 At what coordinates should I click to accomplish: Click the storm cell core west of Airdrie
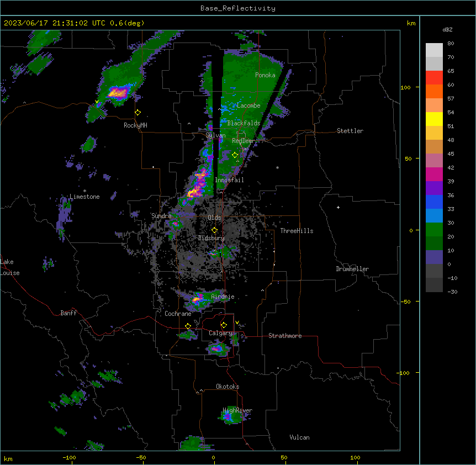(197, 299)
